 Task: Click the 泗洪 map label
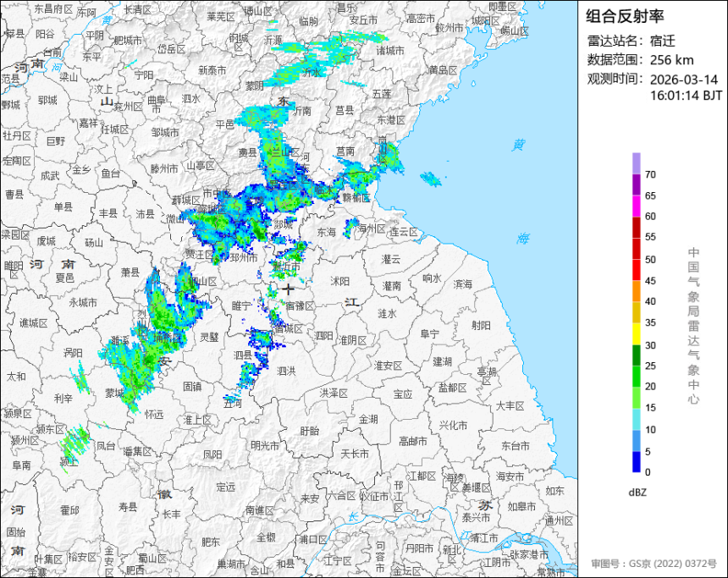click(286, 371)
